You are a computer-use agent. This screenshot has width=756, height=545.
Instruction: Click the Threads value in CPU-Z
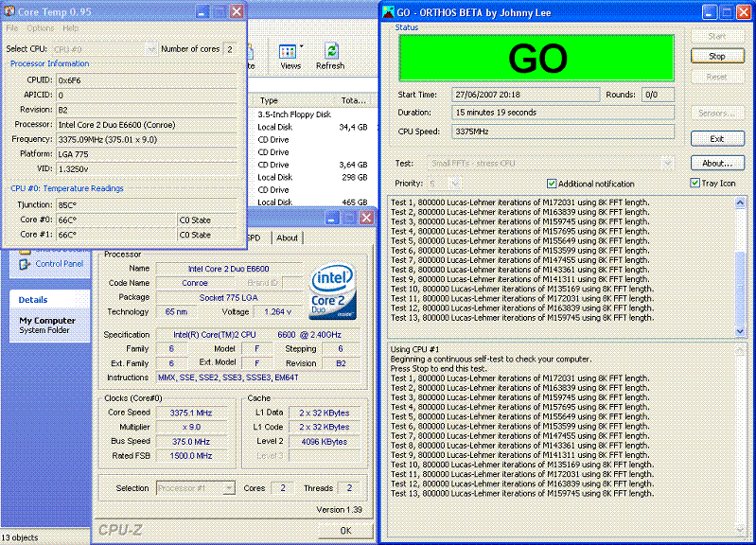348,488
